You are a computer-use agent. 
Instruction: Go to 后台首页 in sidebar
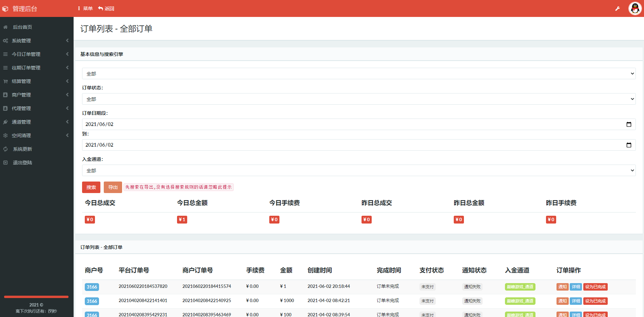pyautogui.click(x=22, y=27)
